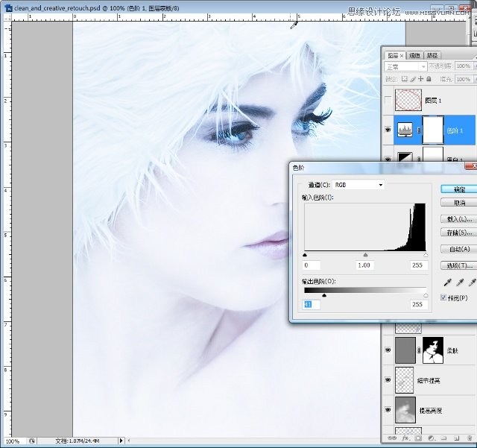Click the input midtone gray slider triangle
Image resolution: width=477 pixels, height=448 pixels.
pyautogui.click(x=365, y=255)
